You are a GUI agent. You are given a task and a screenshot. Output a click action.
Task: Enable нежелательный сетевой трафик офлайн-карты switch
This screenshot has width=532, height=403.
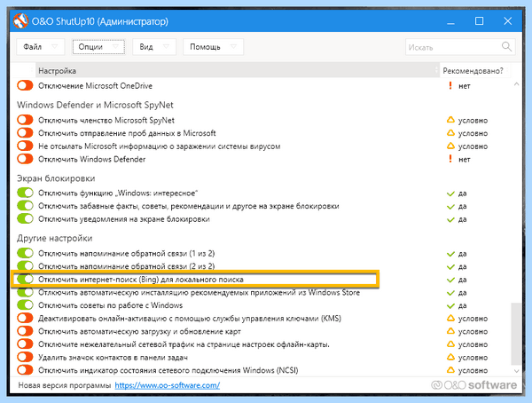pyautogui.click(x=25, y=344)
